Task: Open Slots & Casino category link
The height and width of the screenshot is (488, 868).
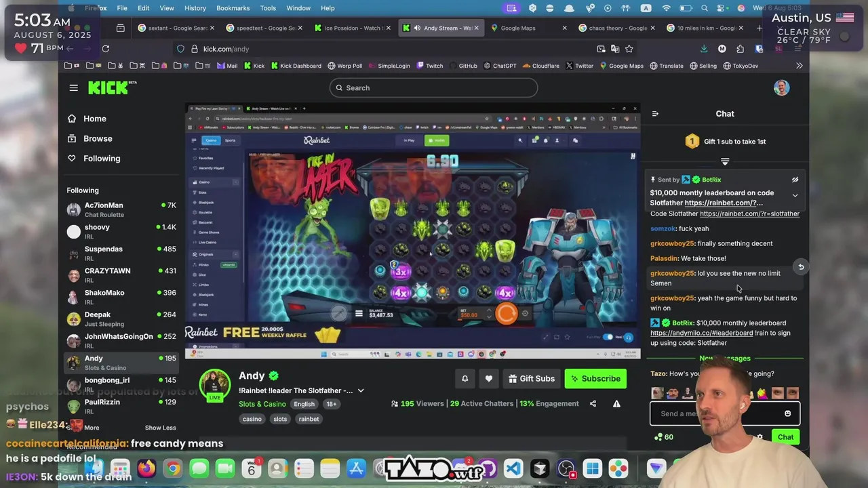Action: pyautogui.click(x=262, y=404)
